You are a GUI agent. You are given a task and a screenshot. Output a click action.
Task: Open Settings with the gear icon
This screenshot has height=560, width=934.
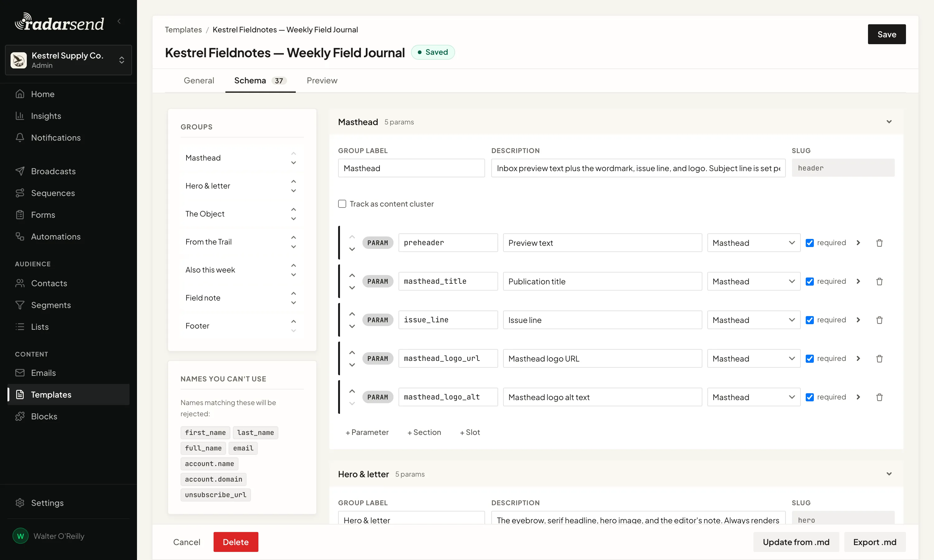click(20, 503)
